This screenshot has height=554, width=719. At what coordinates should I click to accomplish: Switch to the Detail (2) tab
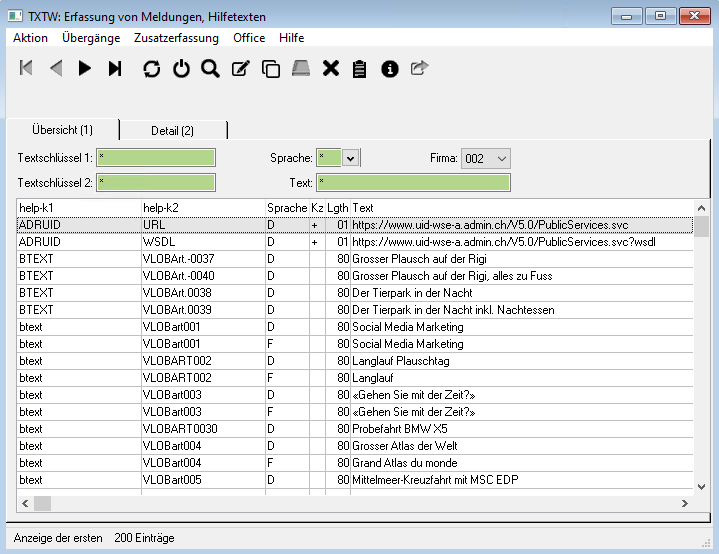pyautogui.click(x=173, y=131)
